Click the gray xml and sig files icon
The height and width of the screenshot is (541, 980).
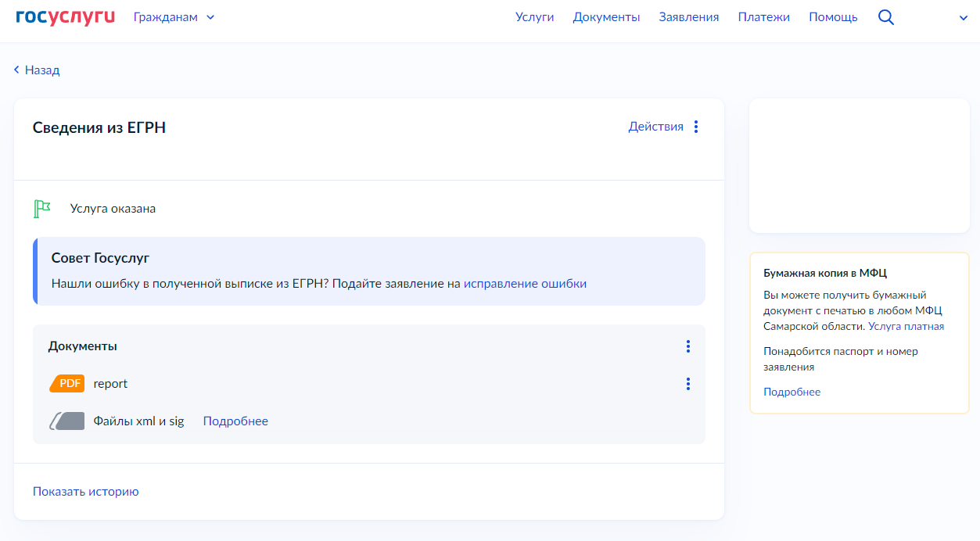point(67,421)
